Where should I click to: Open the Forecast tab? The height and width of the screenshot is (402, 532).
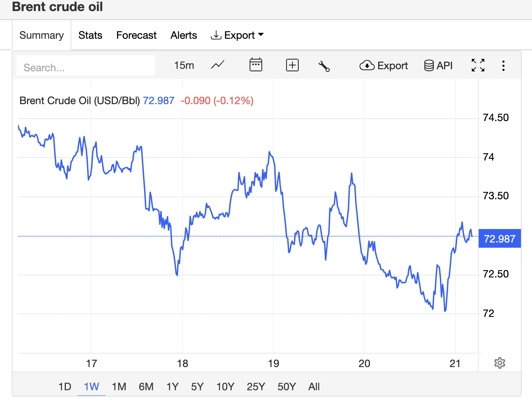point(136,35)
